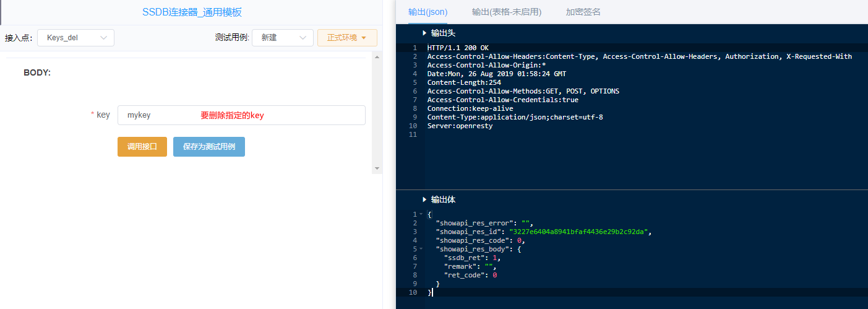Click the Access-Control-Allow-Methods header line

pos(523,91)
